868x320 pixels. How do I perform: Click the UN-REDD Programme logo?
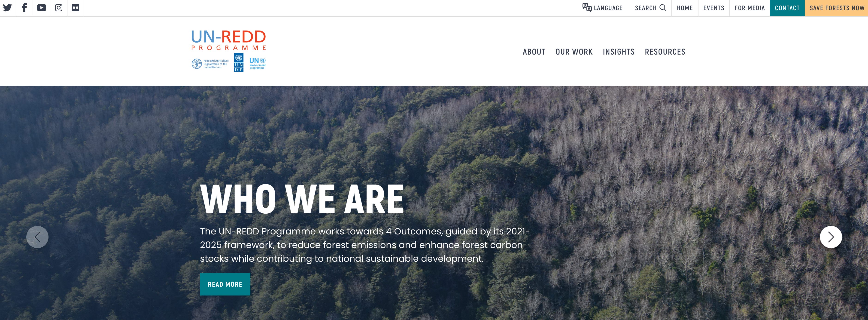(229, 40)
